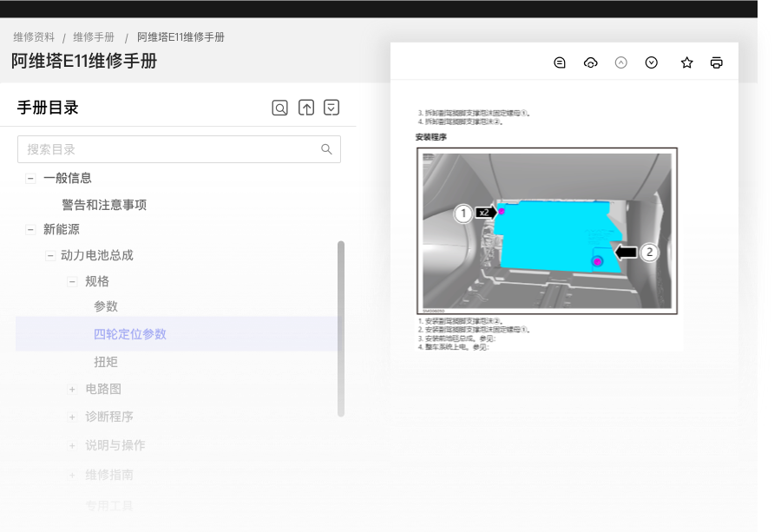Screen dimensions: 781x532
Task: Expand the 电路图 node
Action: click(x=72, y=390)
